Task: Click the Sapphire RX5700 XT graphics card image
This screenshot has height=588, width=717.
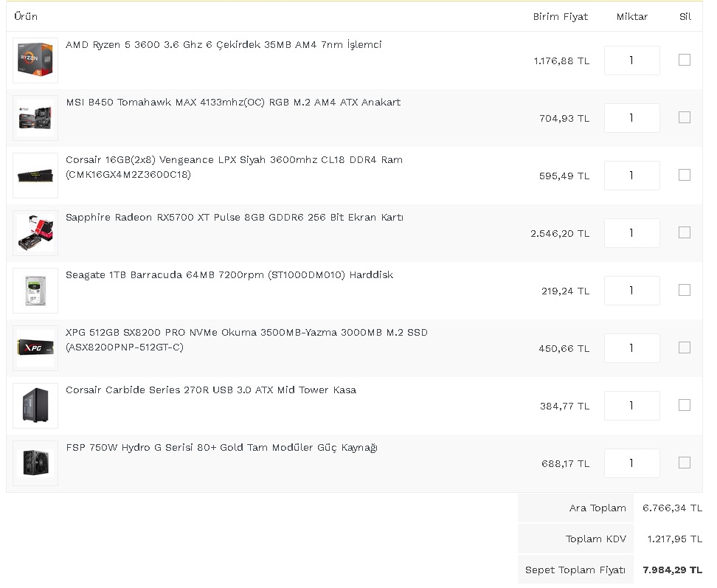Action: pos(35,233)
